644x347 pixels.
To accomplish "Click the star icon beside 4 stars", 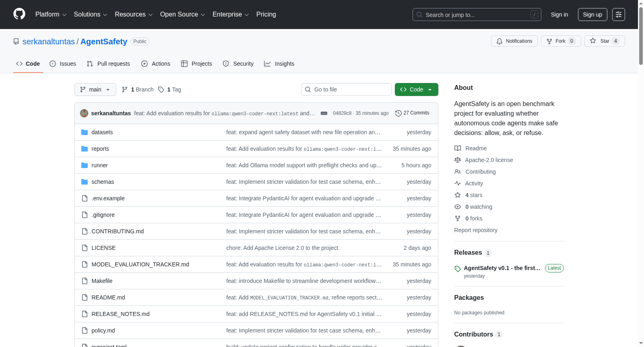I will click(x=458, y=195).
